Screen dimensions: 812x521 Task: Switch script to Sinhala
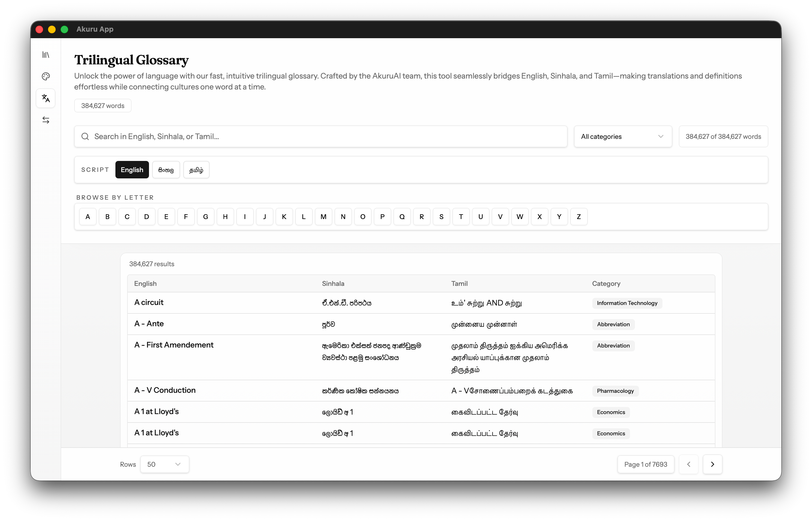point(166,170)
